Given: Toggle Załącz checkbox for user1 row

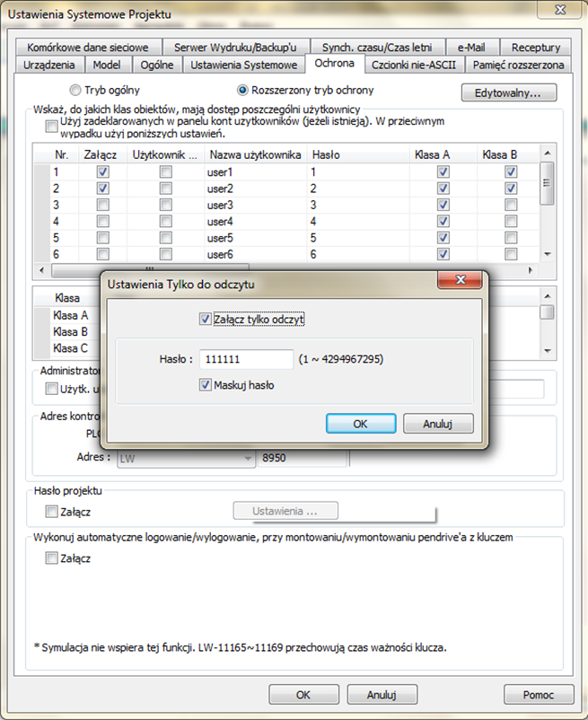Looking at the screenshot, I should [103, 171].
